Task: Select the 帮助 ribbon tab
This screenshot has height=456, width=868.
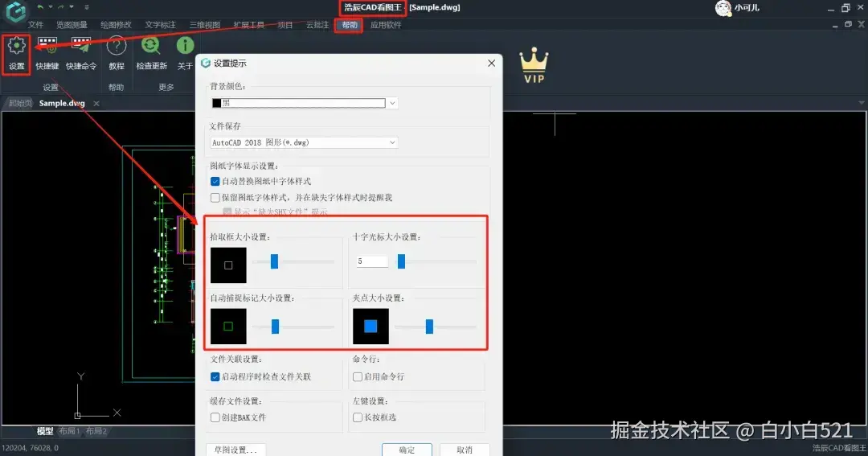Action: tap(350, 25)
